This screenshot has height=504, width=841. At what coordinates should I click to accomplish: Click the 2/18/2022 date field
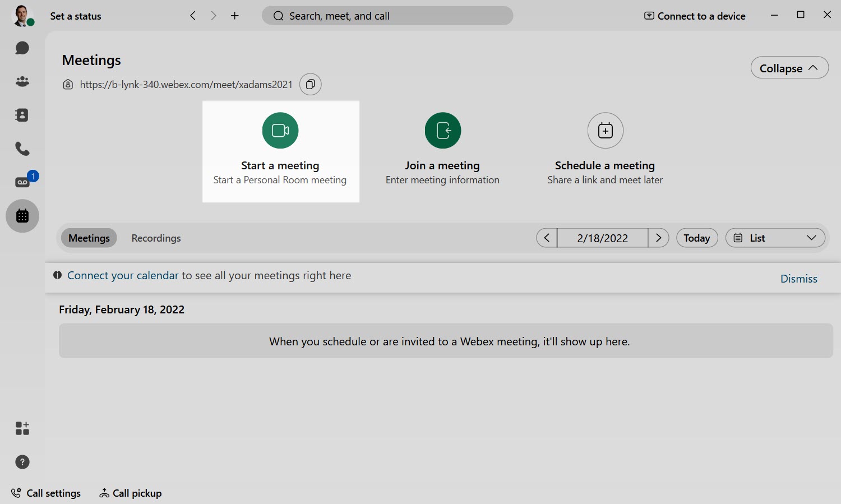coord(603,238)
